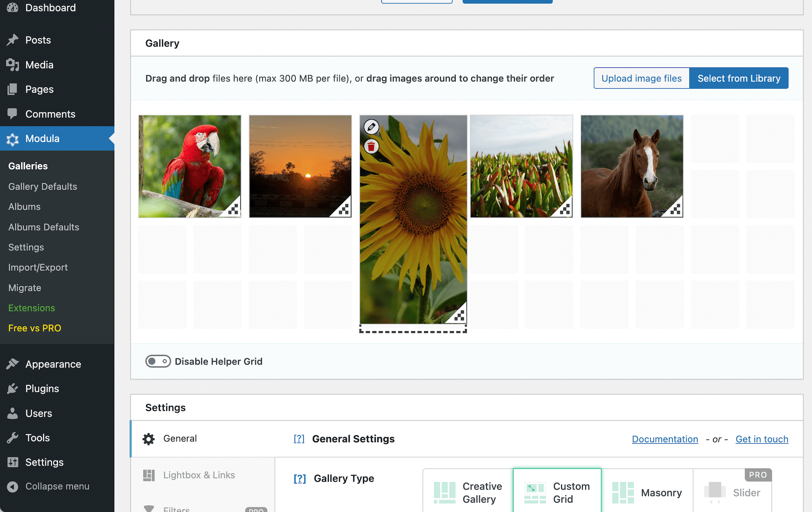
Task: Click the Upload image files button
Action: click(641, 78)
